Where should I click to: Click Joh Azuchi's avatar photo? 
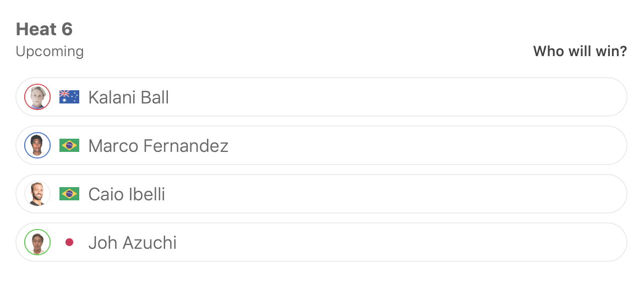pos(37,243)
